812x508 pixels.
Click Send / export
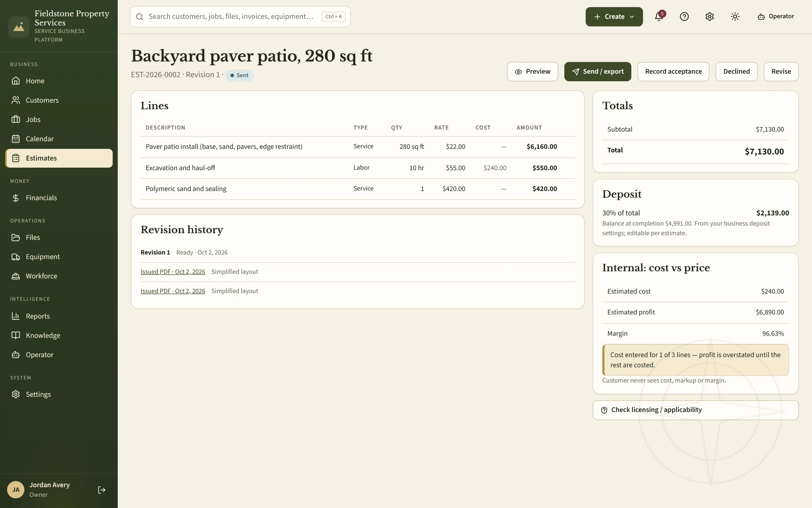tap(598, 72)
